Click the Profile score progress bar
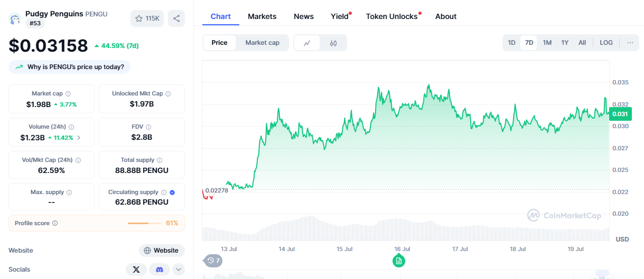This screenshot has height=279, width=644. [x=145, y=224]
